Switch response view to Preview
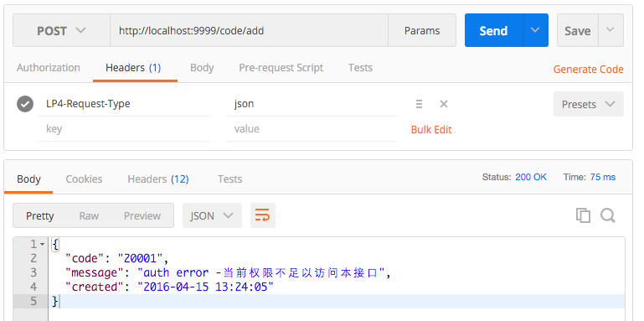 [142, 215]
